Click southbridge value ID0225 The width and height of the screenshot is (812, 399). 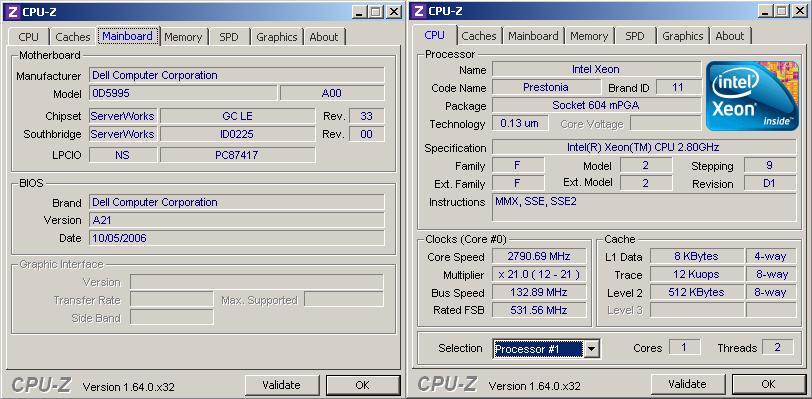click(238, 134)
